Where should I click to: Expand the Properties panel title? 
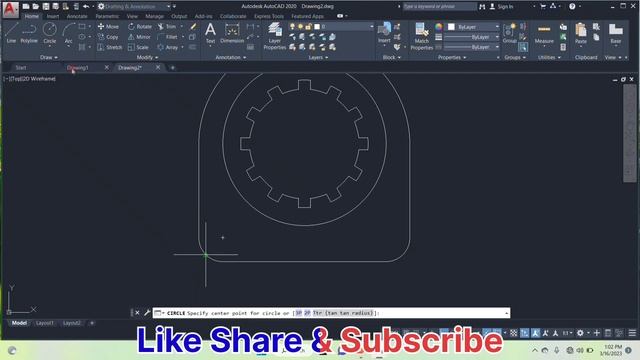tap(452, 58)
